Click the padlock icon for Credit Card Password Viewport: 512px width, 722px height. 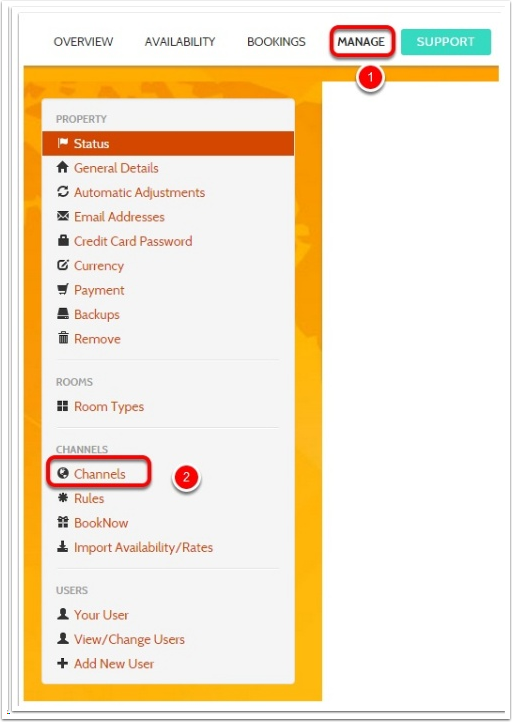tap(63, 240)
